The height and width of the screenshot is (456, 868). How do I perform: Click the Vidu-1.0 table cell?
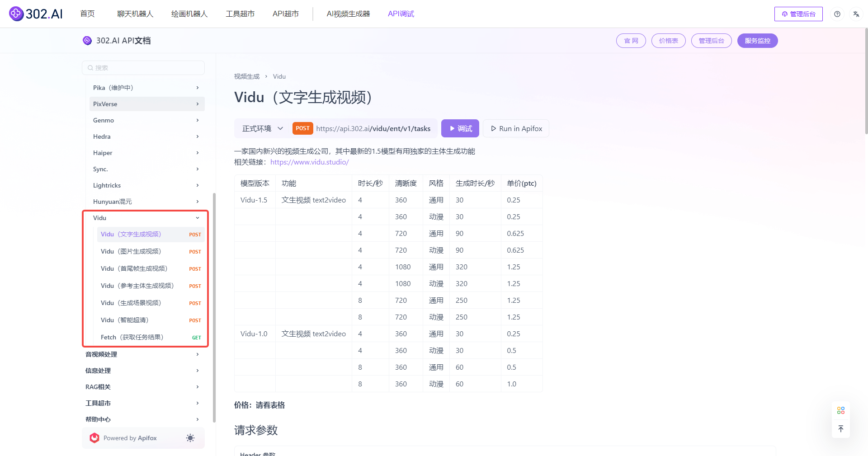click(x=254, y=334)
